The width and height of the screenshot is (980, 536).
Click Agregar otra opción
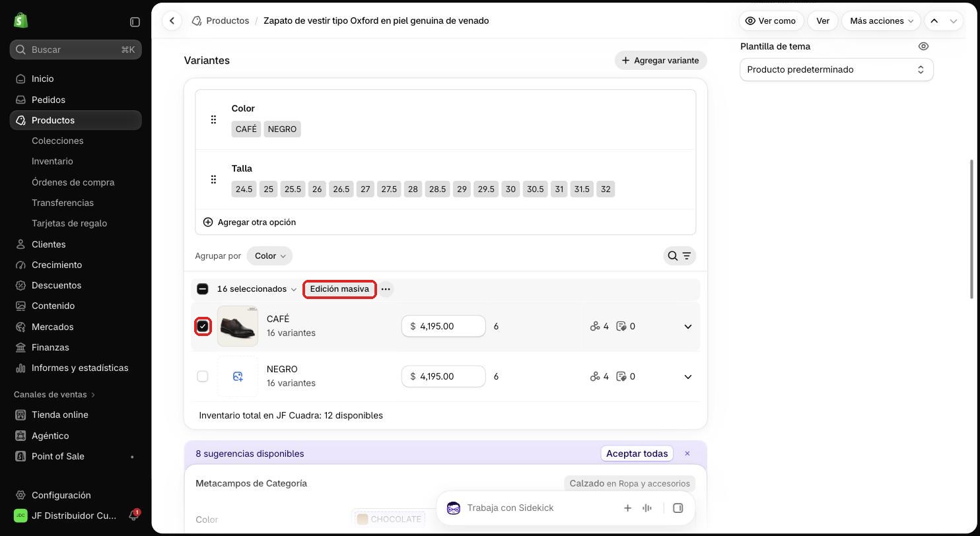(249, 222)
